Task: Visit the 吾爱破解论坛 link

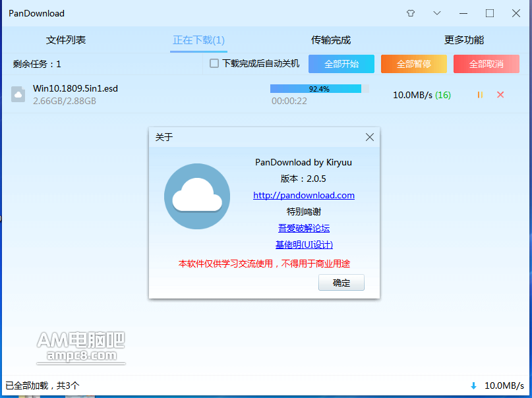Action: coord(304,228)
